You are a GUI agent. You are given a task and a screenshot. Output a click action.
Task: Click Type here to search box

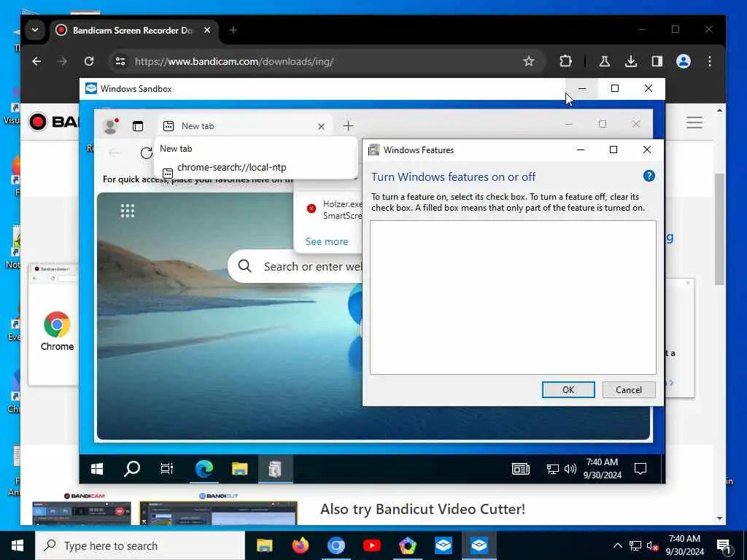pos(140,545)
